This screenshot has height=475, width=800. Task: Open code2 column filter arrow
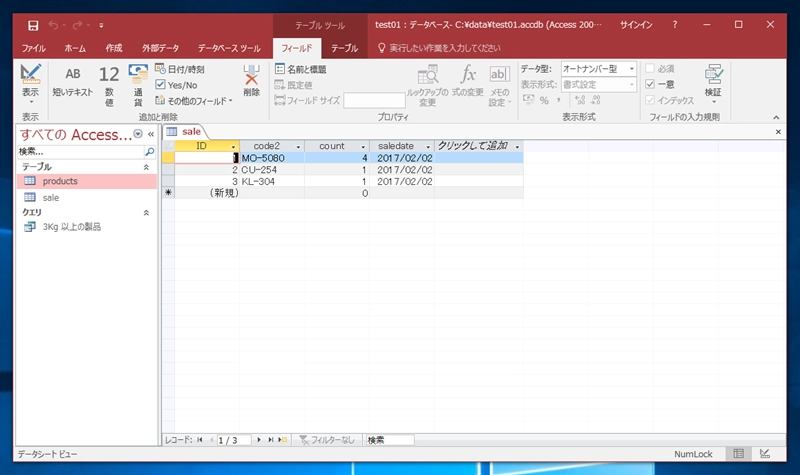point(298,146)
